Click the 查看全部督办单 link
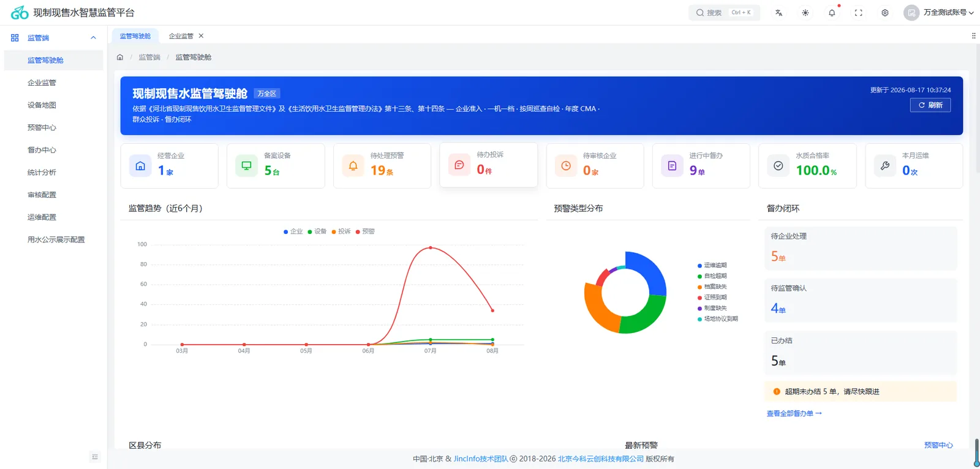 [794, 413]
